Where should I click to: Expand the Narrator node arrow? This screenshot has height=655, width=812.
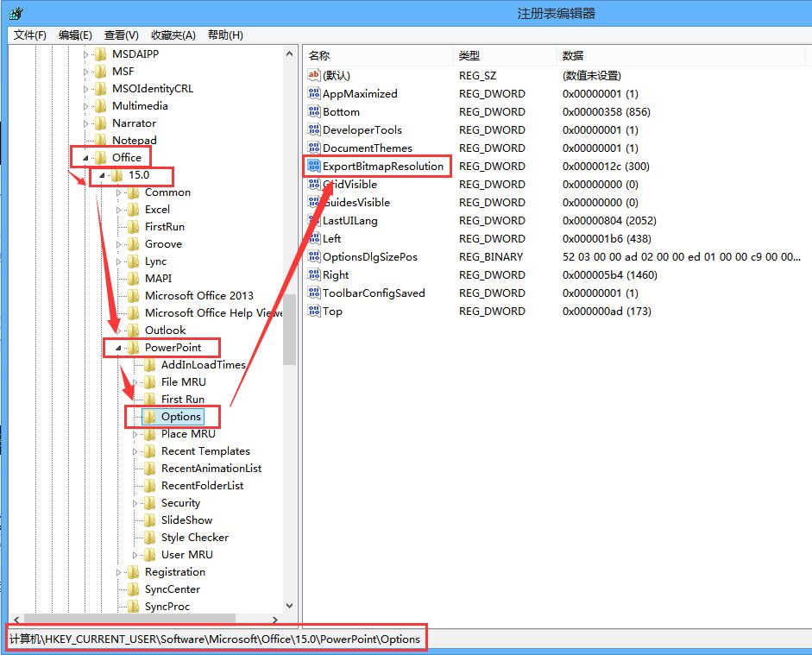[x=86, y=123]
